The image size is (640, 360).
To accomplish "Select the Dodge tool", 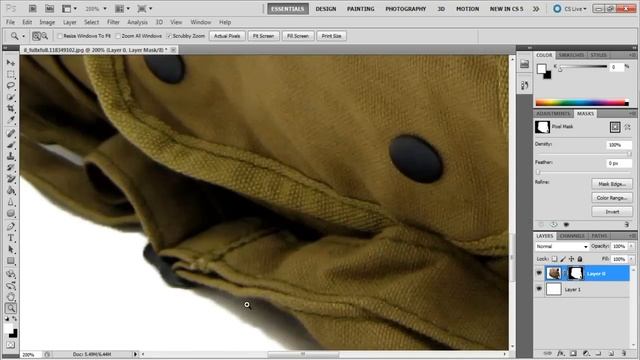I will coord(11,213).
